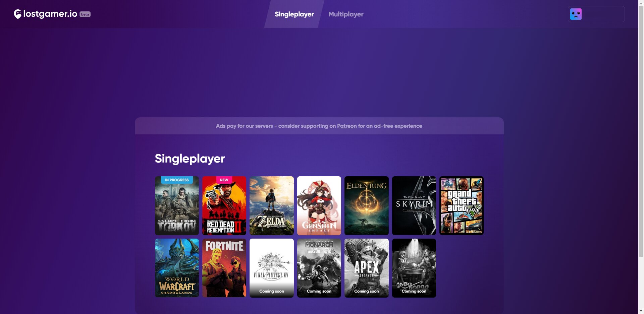Click the scrollbar up arrow
644x314 pixels.
(x=641, y=2)
